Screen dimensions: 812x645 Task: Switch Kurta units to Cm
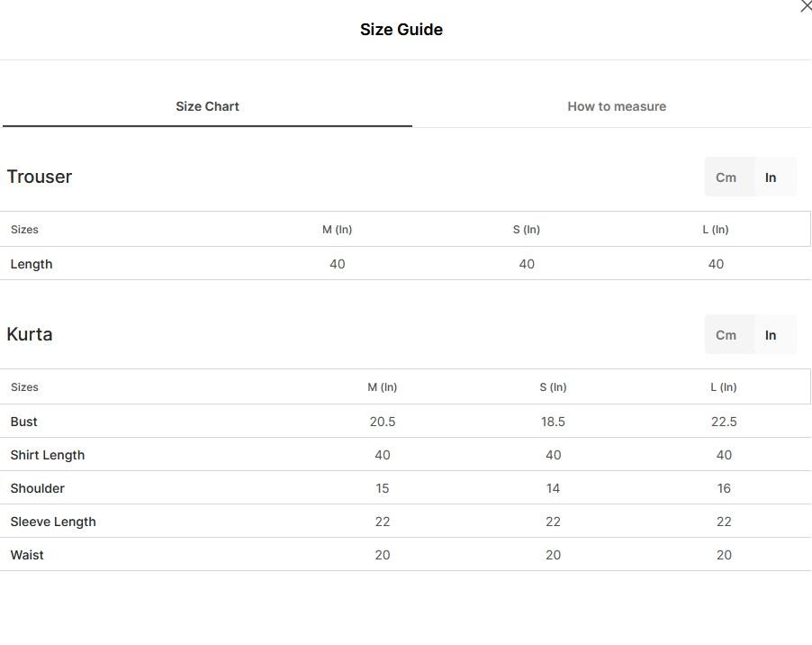coord(726,335)
